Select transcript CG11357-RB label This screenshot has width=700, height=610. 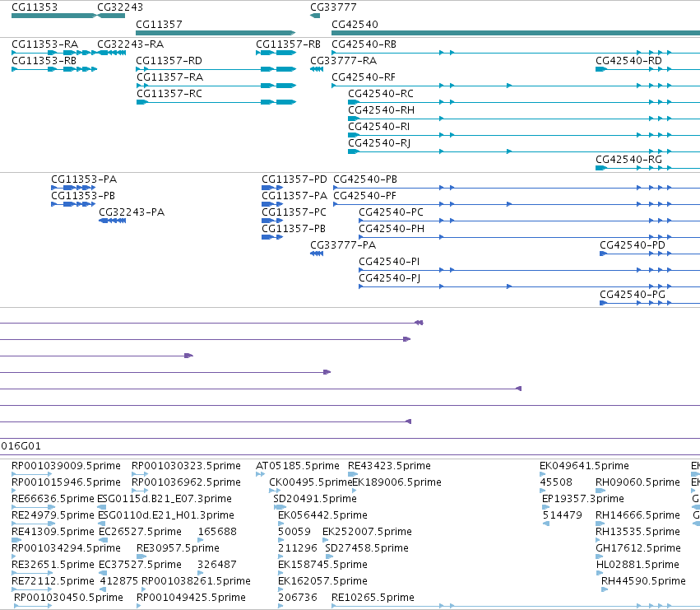(x=289, y=44)
